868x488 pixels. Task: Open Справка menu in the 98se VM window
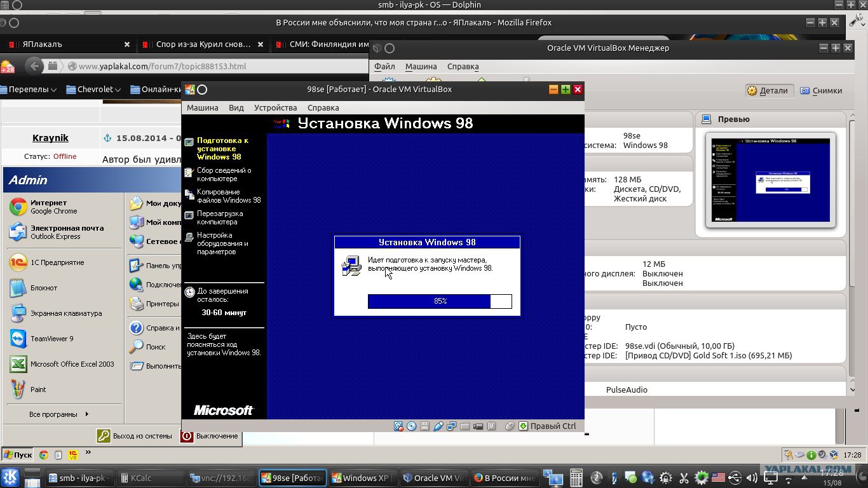coord(323,107)
